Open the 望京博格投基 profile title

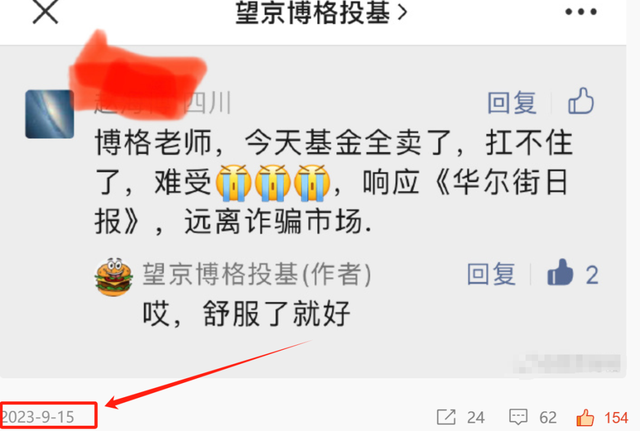[313, 12]
